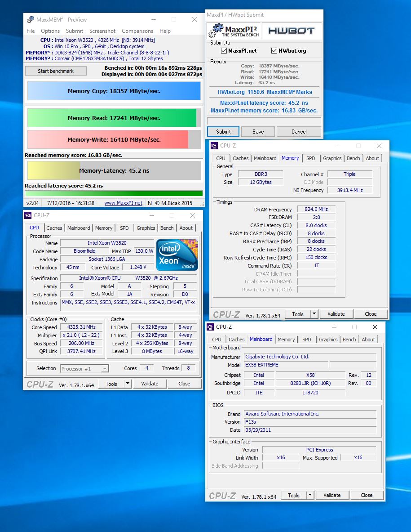This screenshot has width=411, height=532.
Task: Open the Screenshot menu in MaxxMEM
Action: click(x=102, y=31)
